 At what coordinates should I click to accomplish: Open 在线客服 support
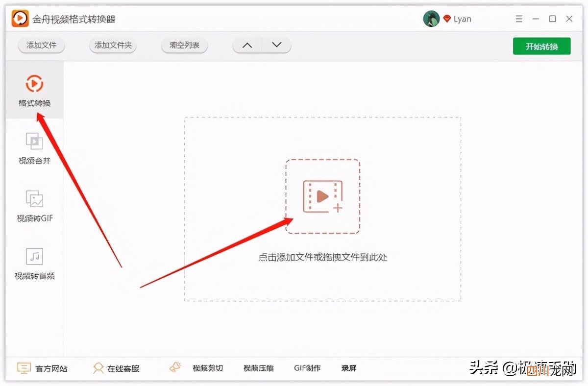pyautogui.click(x=117, y=368)
